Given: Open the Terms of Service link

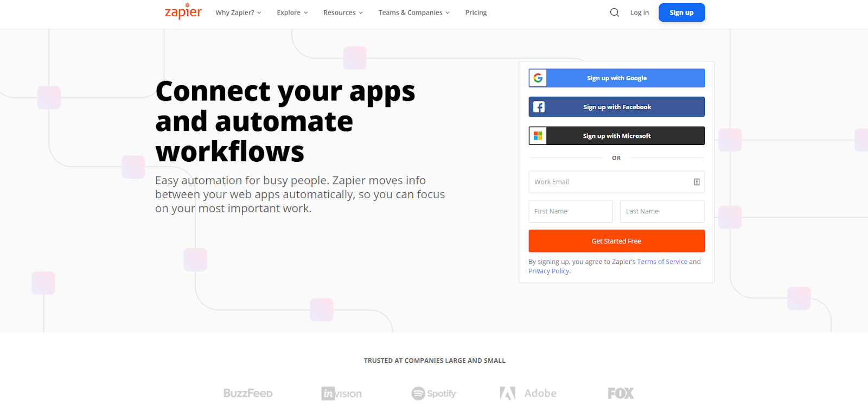Looking at the screenshot, I should click(662, 262).
